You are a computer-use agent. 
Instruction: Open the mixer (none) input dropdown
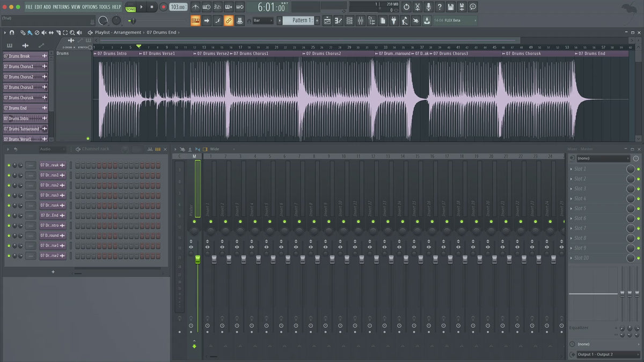pos(603,159)
